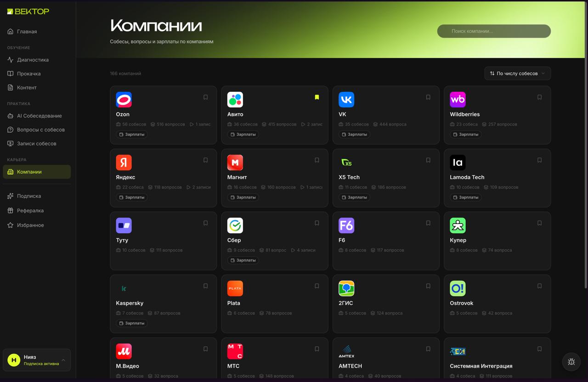Image resolution: width=588 pixels, height=382 pixels.
Task: Remove the Авито bookmark
Action: (x=317, y=97)
